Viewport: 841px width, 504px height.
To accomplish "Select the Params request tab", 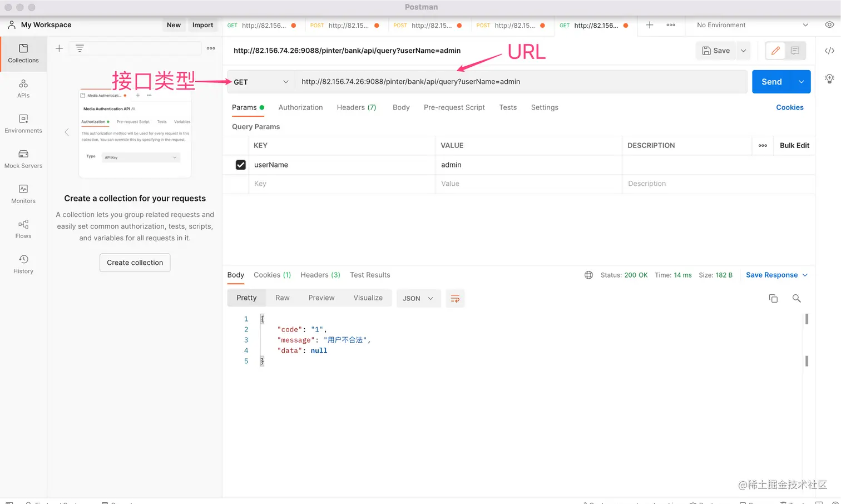I will (248, 107).
